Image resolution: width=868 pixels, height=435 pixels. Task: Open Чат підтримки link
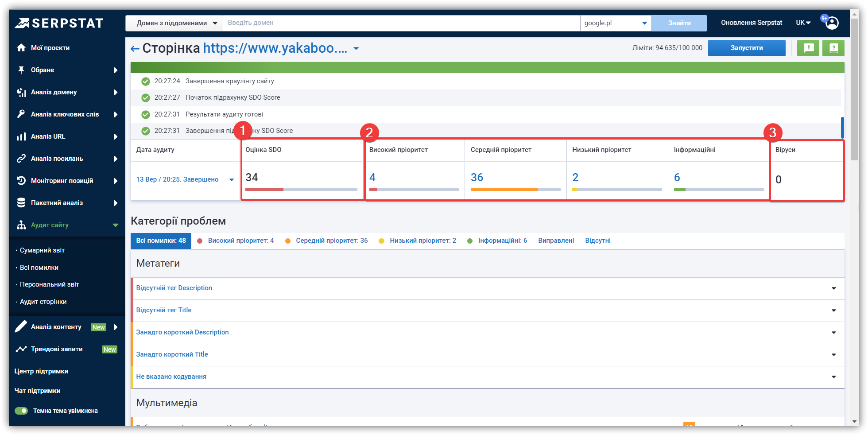37,391
